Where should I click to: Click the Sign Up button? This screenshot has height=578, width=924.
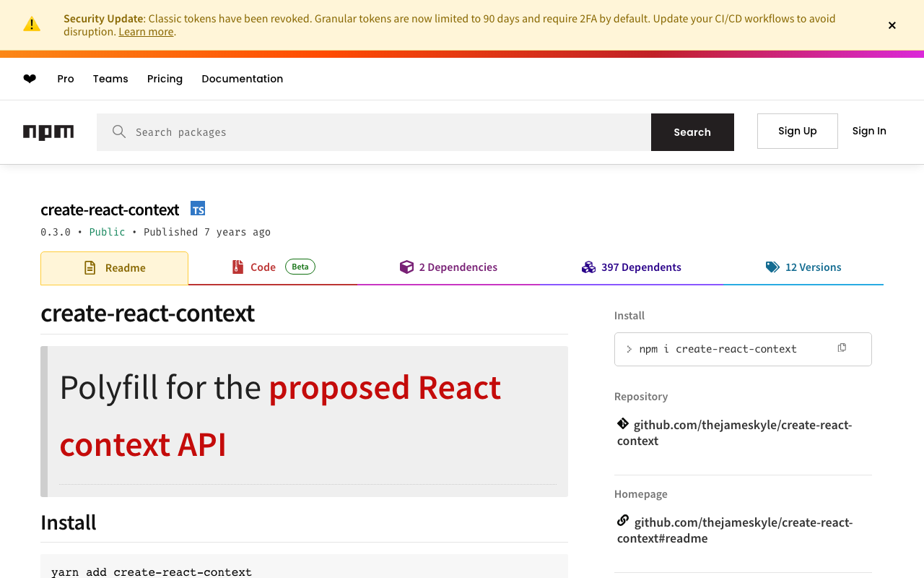click(x=797, y=131)
